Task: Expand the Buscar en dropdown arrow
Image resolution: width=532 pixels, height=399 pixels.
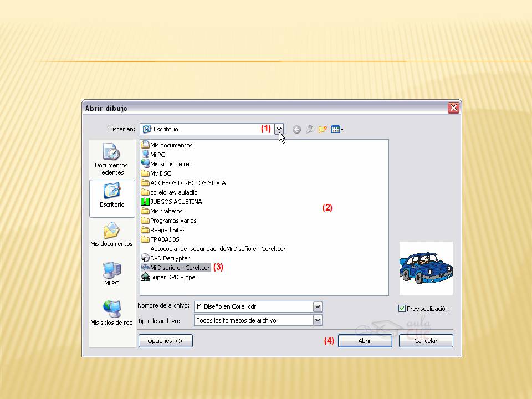Action: tap(279, 129)
